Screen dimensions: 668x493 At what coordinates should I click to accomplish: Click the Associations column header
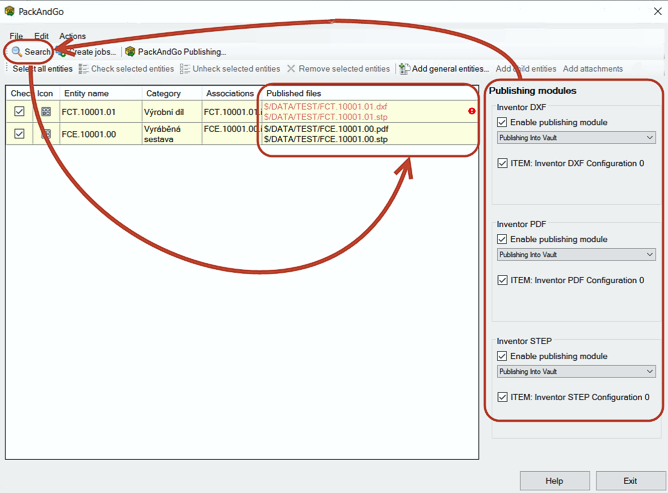click(x=230, y=93)
